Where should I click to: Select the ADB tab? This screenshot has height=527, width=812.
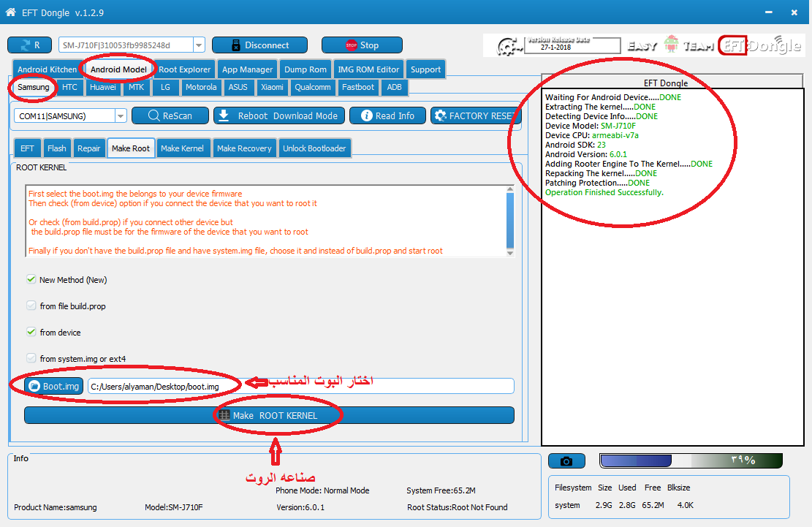[394, 87]
